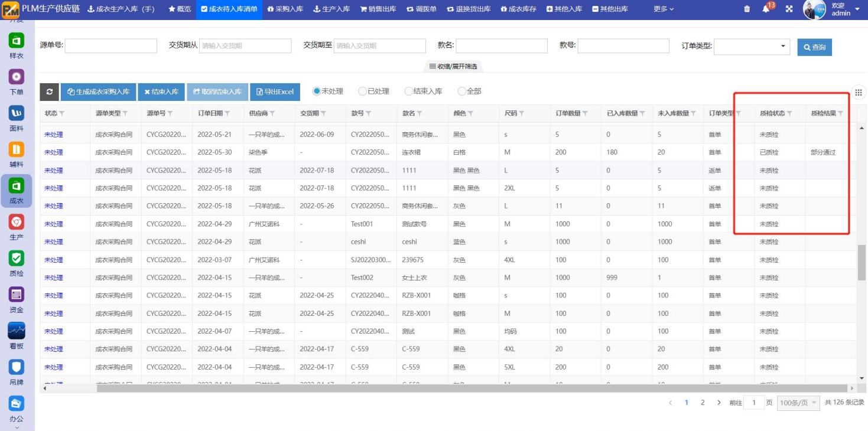Go to next page with right chevron
868x431 pixels.
(x=719, y=403)
